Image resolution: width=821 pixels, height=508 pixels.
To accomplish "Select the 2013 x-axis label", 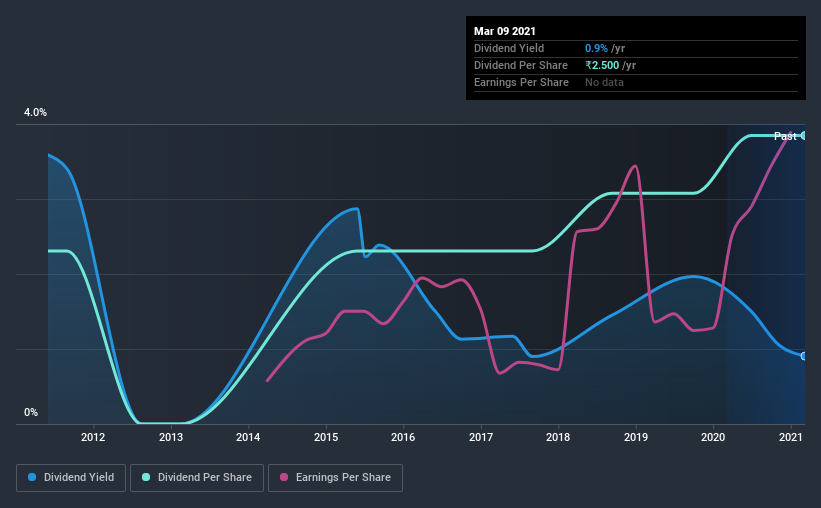I will pyautogui.click(x=171, y=437).
